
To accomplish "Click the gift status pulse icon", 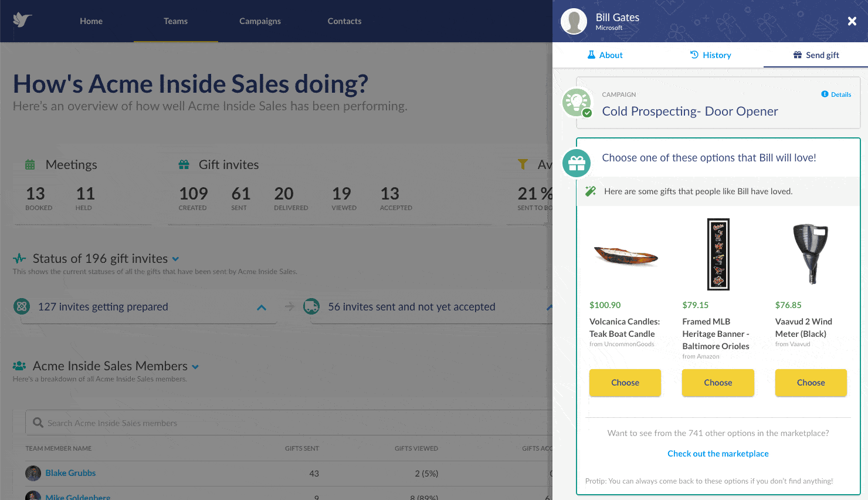I will (x=20, y=258).
